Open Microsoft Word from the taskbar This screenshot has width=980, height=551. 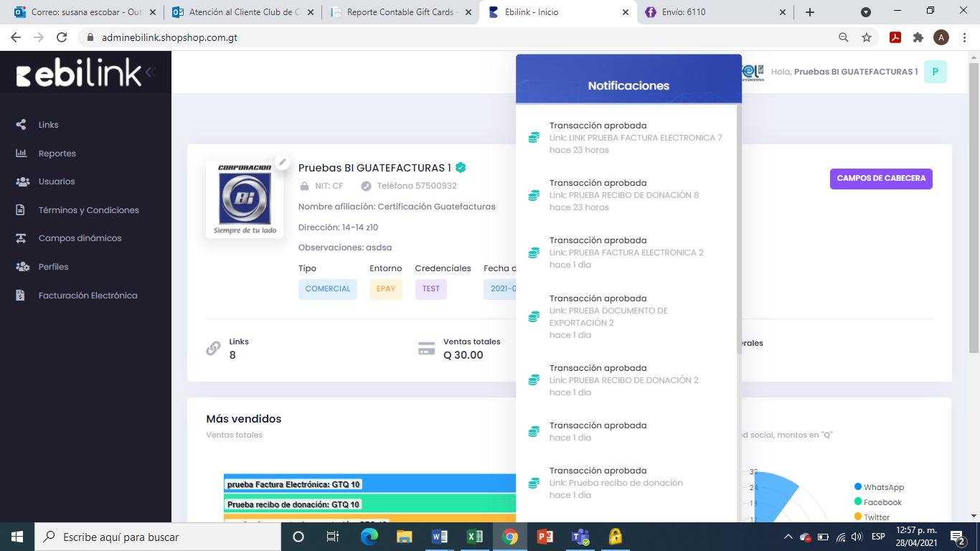[x=440, y=537]
